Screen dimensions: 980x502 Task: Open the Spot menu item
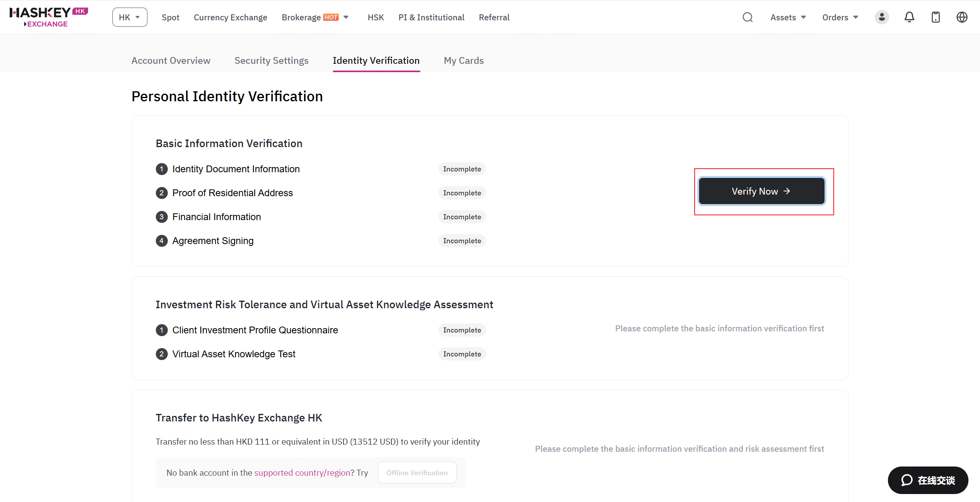[x=171, y=17]
